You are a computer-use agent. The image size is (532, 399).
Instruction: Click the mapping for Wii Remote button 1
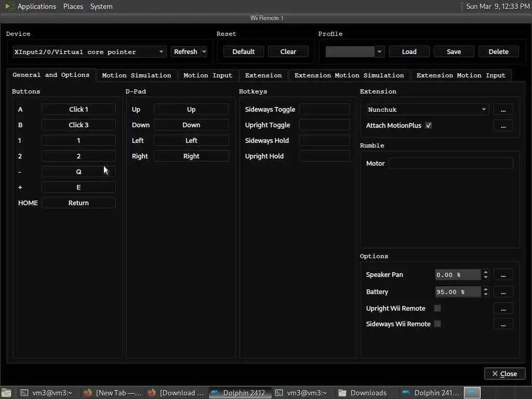(x=78, y=140)
